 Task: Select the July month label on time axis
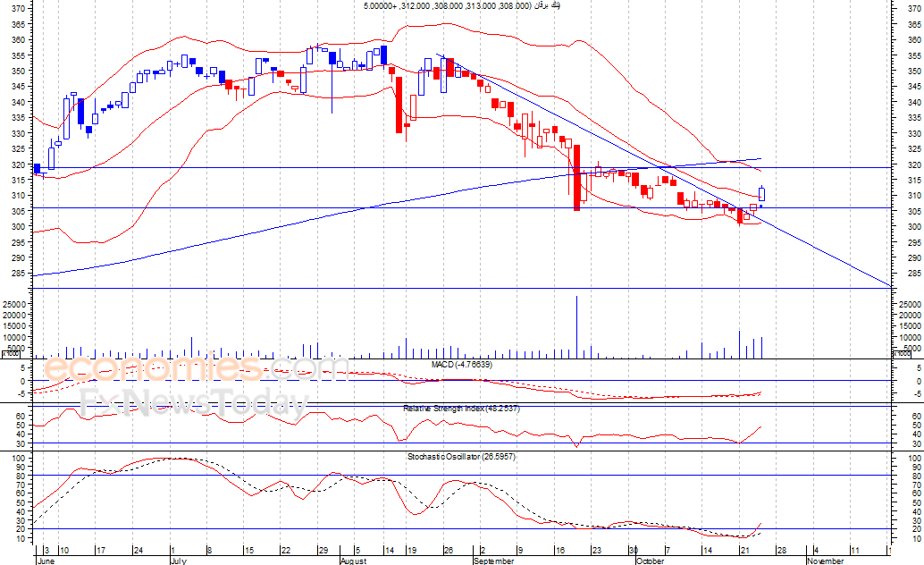coord(178,561)
